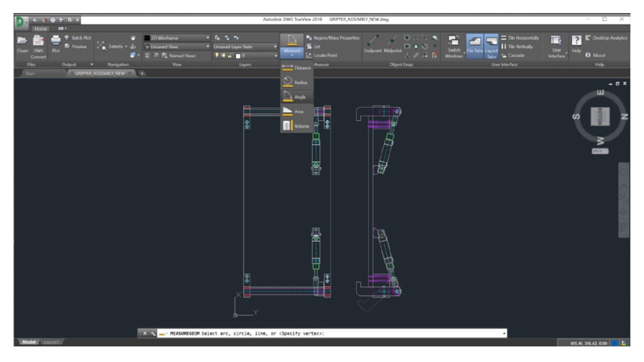Expand the Output panel launcher arrow

pyautogui.click(x=92, y=65)
